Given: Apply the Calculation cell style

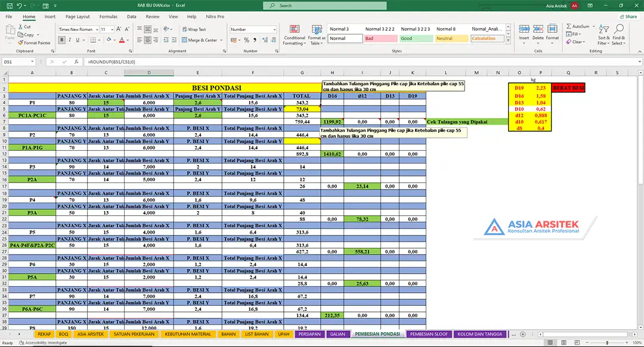Looking at the screenshot, I should click(487, 39).
